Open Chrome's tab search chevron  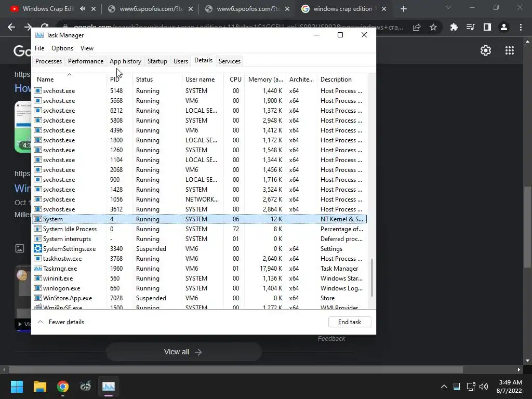click(448, 7)
